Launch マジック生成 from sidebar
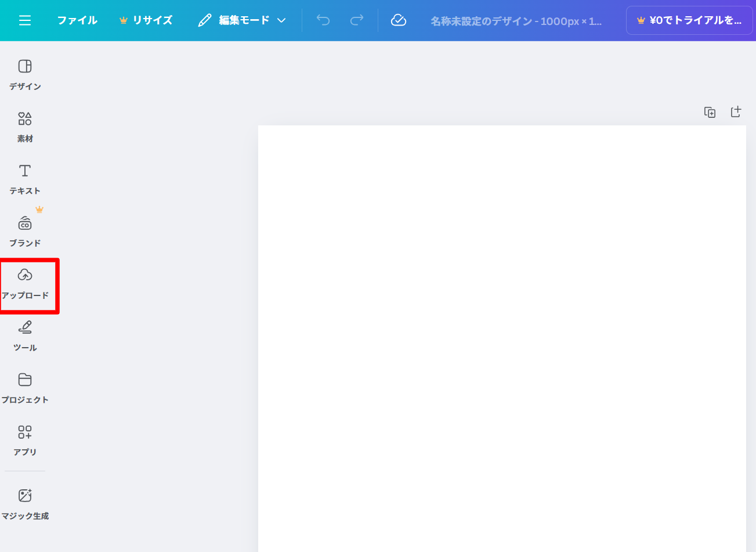The image size is (756, 552). click(25, 504)
